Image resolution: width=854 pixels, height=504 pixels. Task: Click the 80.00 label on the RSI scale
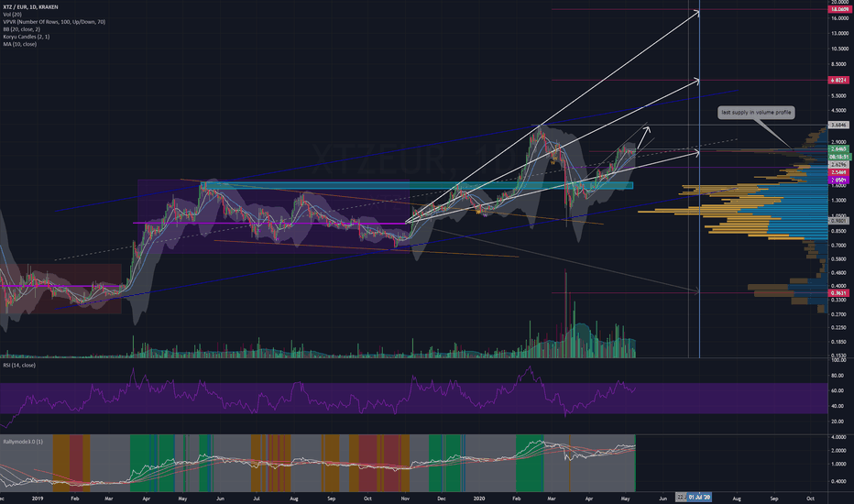(838, 376)
